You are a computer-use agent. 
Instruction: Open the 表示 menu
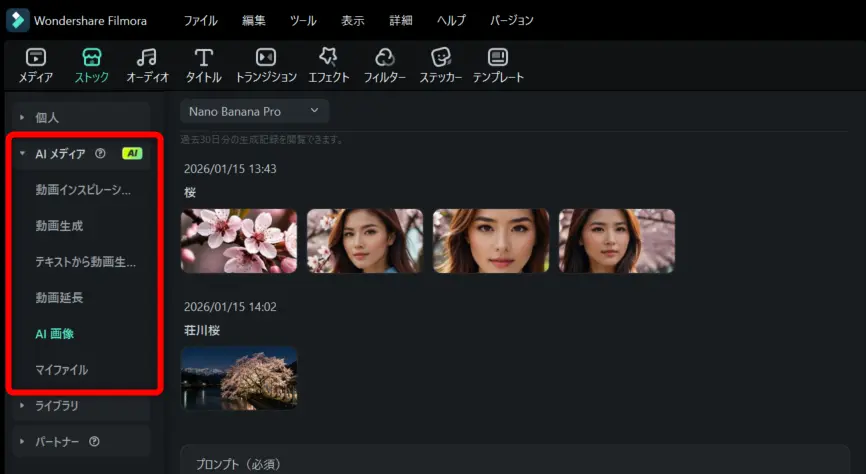[x=352, y=20]
